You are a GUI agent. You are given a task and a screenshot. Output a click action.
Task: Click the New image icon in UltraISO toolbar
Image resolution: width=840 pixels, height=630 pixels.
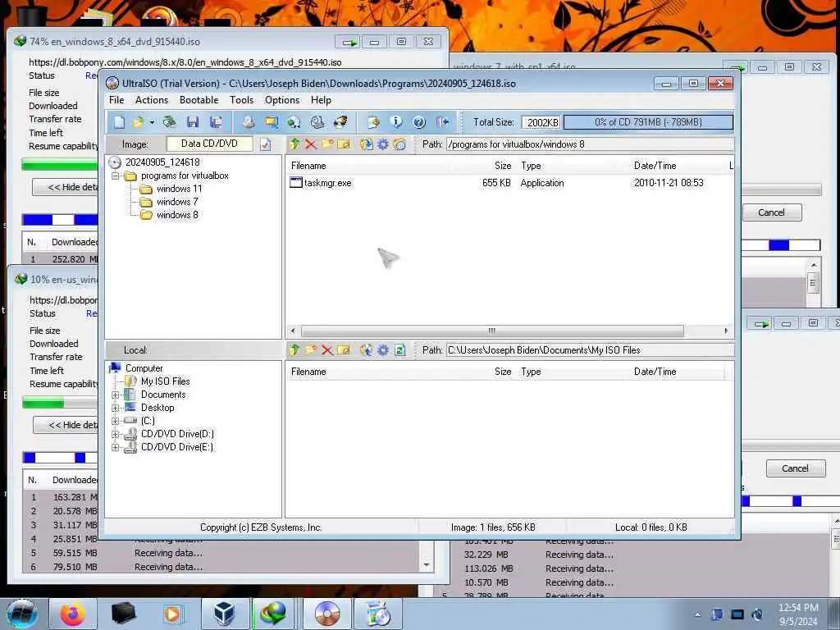(x=119, y=122)
